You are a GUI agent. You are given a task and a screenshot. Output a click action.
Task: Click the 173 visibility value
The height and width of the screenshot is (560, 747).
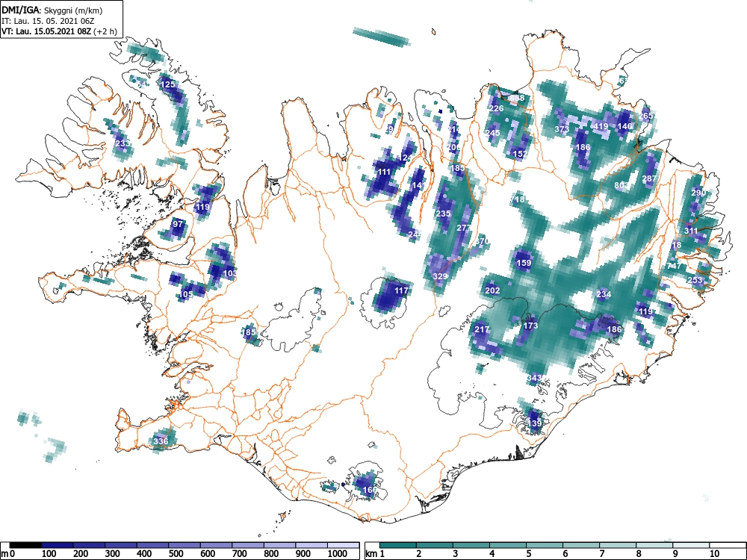pos(530,326)
